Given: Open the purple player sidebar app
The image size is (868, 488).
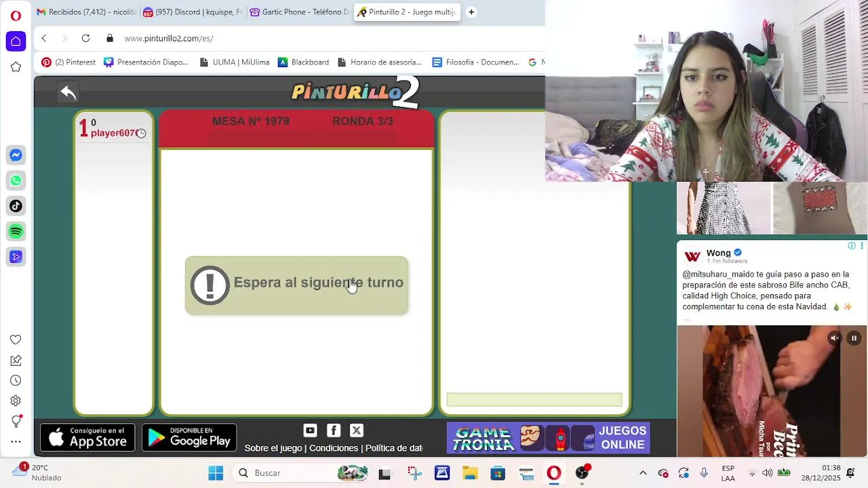Looking at the screenshot, I should click(x=16, y=257).
